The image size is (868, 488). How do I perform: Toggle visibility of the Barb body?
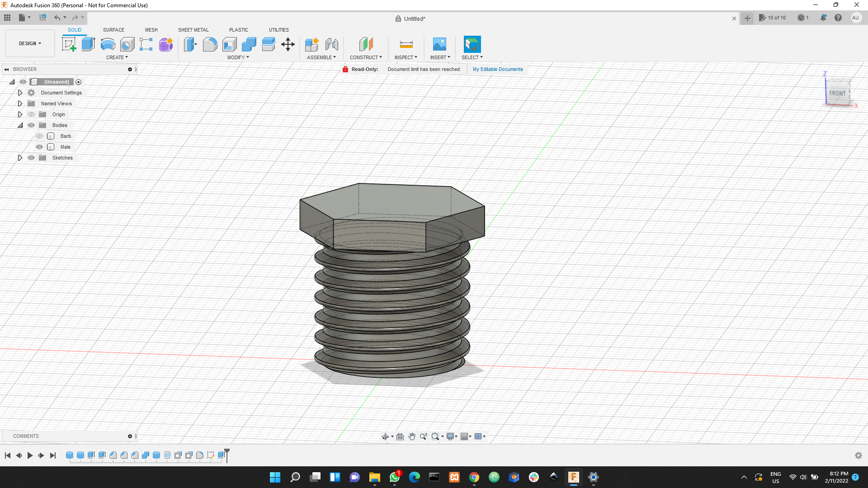(x=39, y=136)
